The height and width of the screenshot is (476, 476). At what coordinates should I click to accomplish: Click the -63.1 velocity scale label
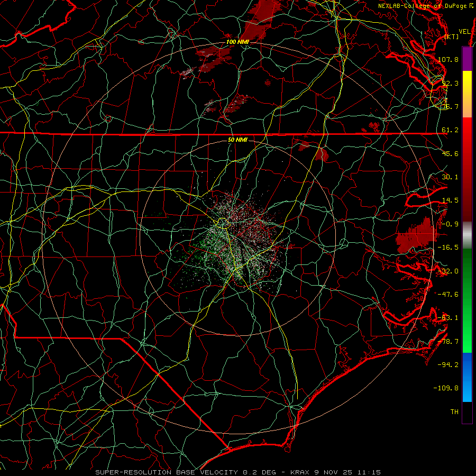[x=448, y=318]
